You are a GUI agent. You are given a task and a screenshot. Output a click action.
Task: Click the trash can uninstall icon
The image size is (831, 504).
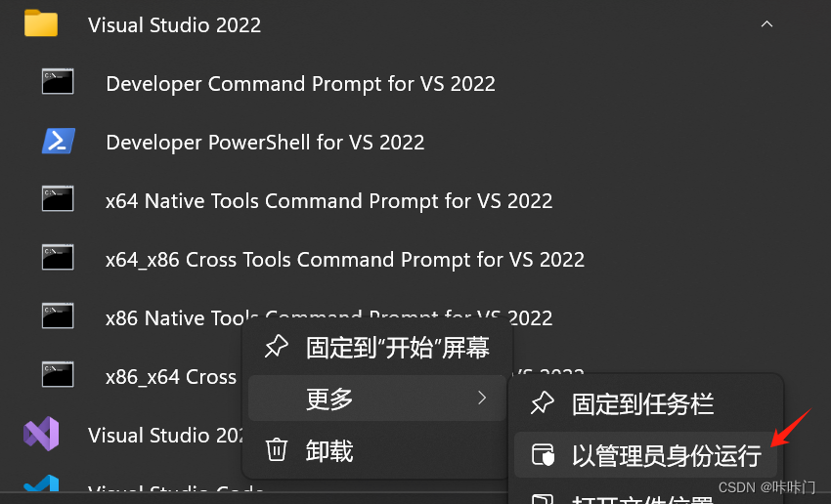point(276,450)
